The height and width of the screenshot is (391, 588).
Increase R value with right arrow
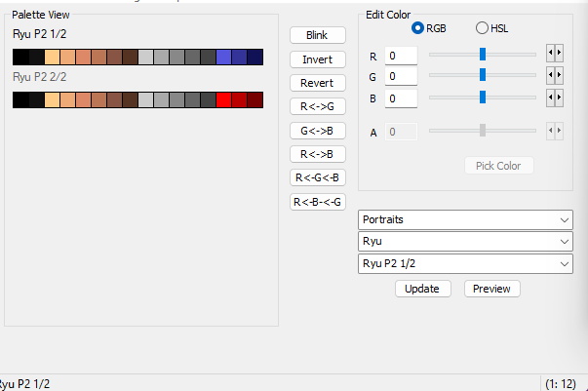[559, 53]
